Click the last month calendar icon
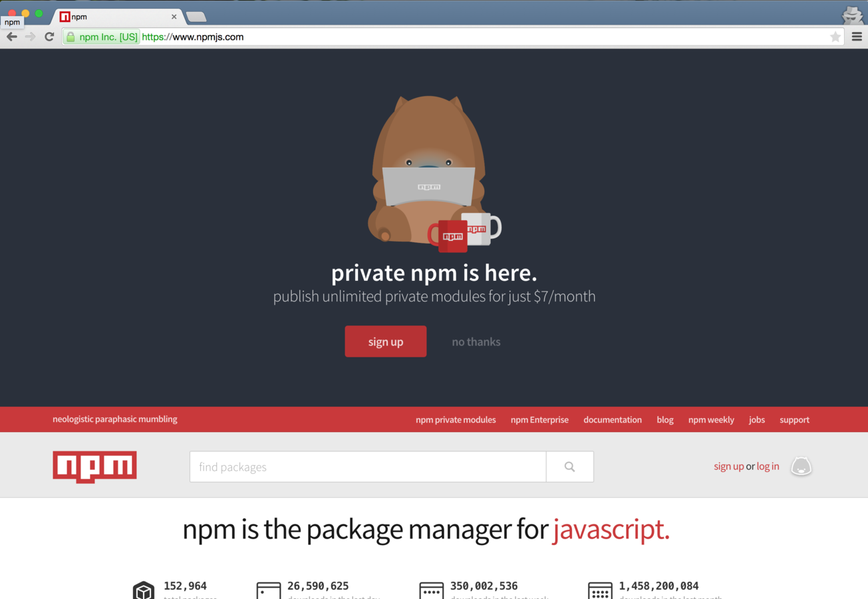The width and height of the screenshot is (868, 599). tap(600, 590)
